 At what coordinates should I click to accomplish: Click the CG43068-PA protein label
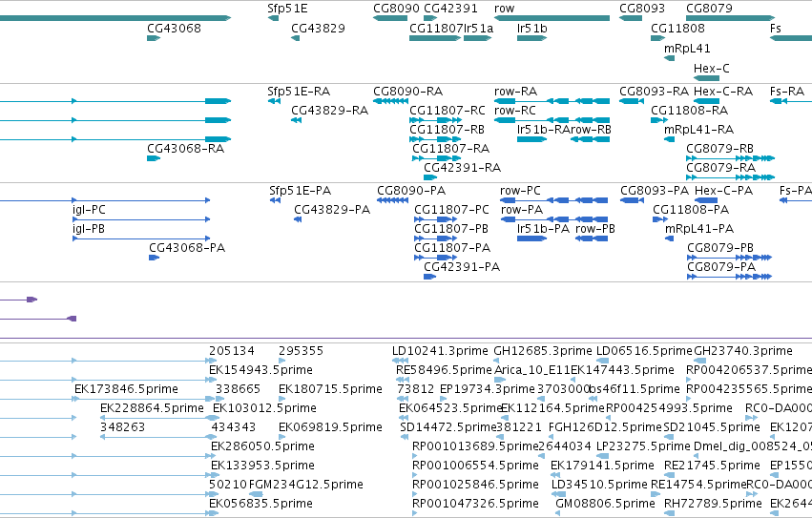click(x=187, y=248)
